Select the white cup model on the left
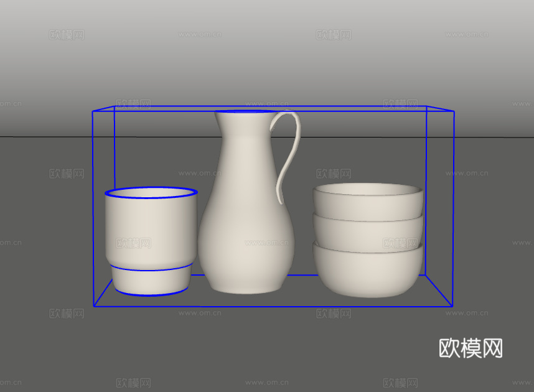Viewport: 534px width, 392px height. click(x=151, y=241)
